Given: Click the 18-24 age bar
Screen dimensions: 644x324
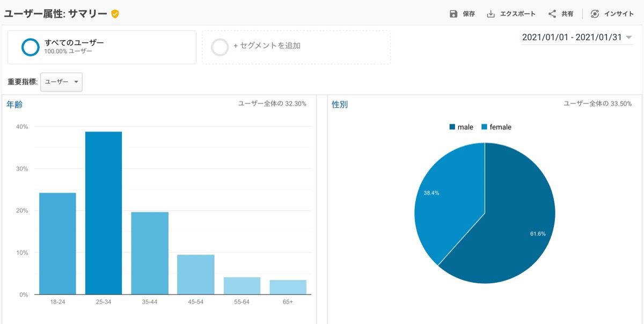Looking at the screenshot, I should point(57,243).
